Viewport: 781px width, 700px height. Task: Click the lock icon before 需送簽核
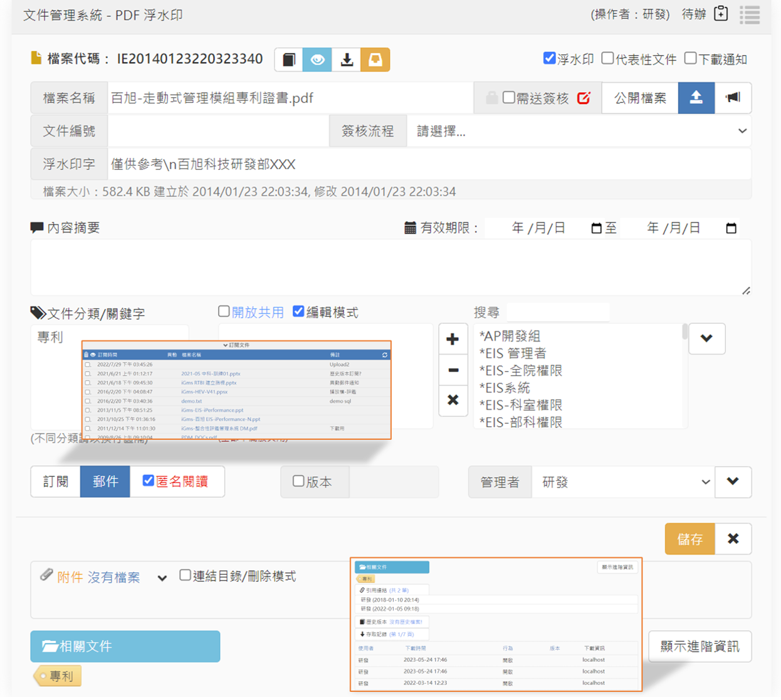(492, 98)
